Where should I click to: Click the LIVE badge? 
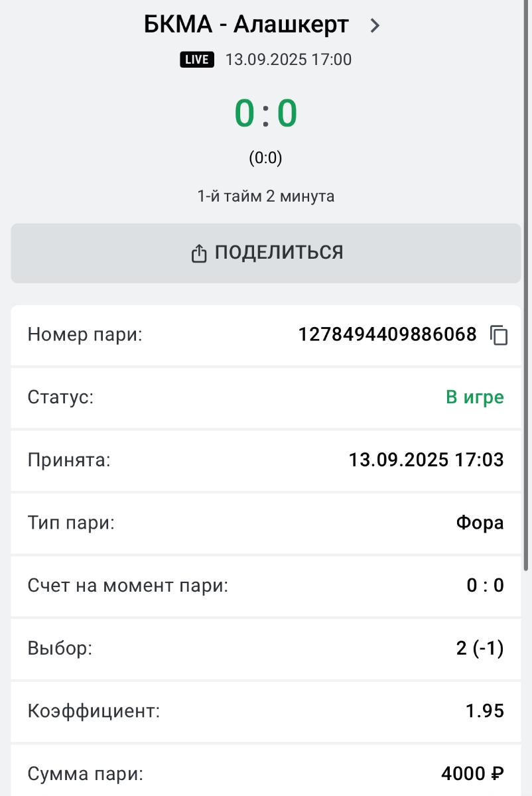pos(197,60)
